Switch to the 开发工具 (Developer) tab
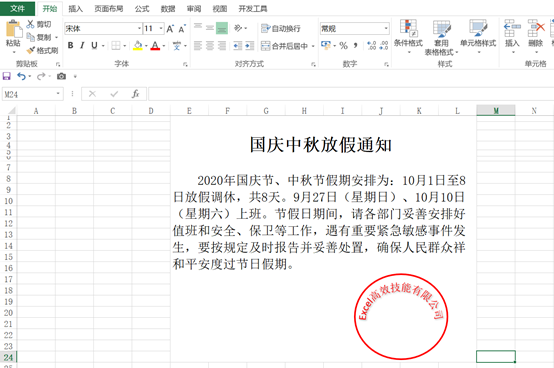 click(253, 9)
